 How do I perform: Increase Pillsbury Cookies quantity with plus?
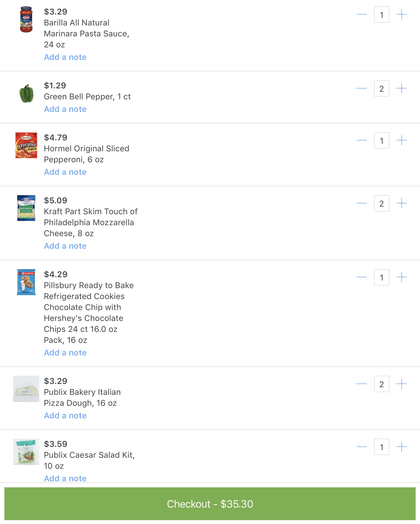[x=401, y=277]
